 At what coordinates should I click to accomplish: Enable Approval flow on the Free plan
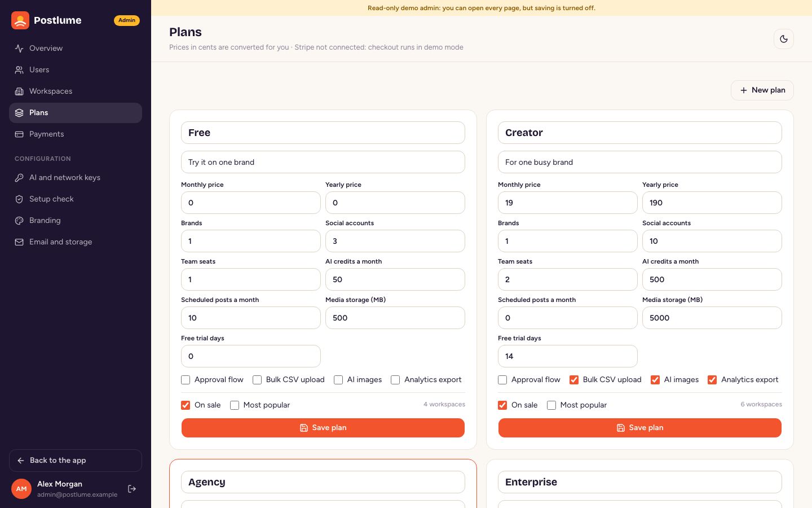pyautogui.click(x=186, y=380)
